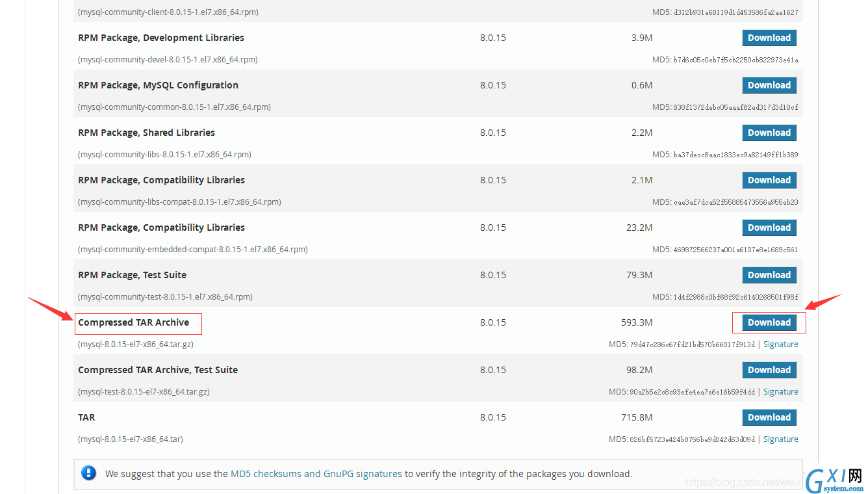This screenshot has height=494, width=868.
Task: Click the MD5 hash starting with b7d6c05c
Action: [737, 60]
